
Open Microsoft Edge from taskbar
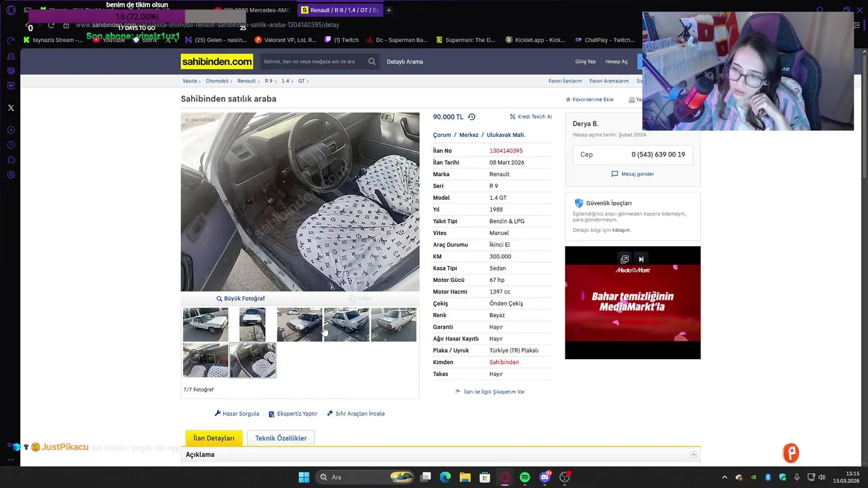point(445,477)
